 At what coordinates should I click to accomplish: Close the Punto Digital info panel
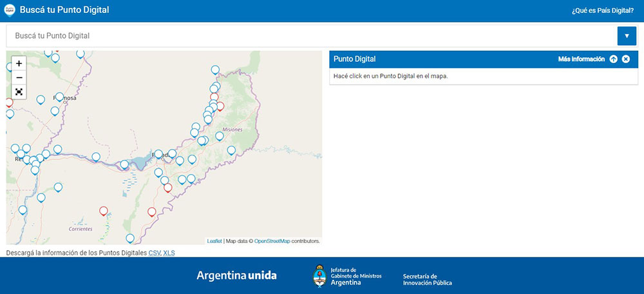coord(626,59)
